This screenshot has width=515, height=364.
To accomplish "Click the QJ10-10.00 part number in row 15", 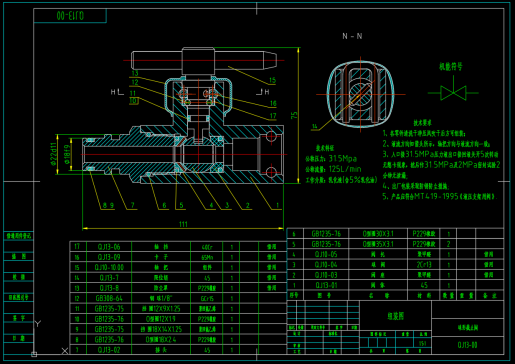I will click(109, 267).
